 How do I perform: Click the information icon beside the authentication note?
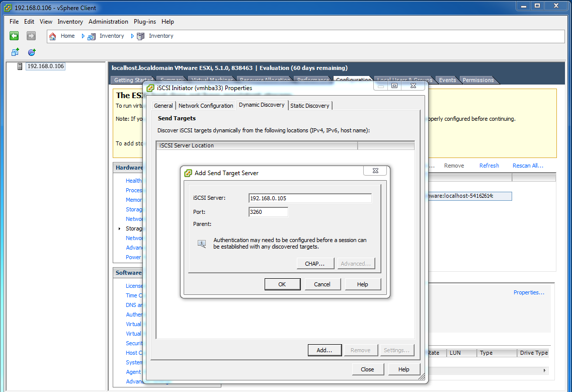(x=202, y=244)
